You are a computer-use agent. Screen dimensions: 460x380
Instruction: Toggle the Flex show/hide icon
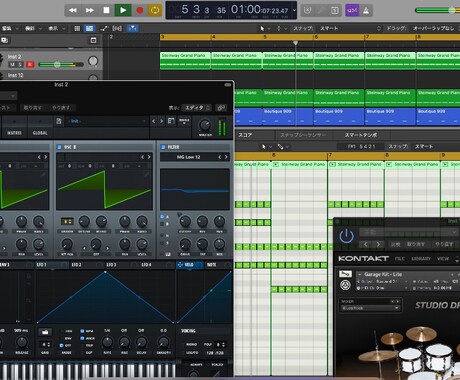point(117,29)
